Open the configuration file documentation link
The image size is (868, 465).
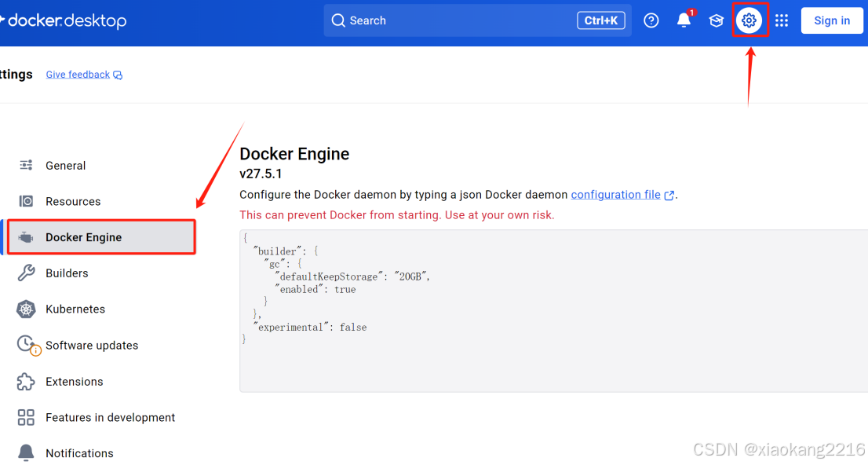coord(617,194)
